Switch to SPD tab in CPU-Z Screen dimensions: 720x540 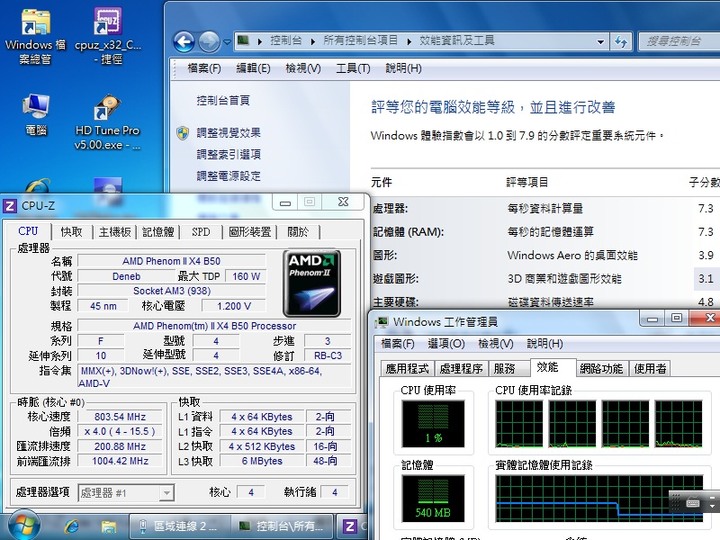click(201, 232)
